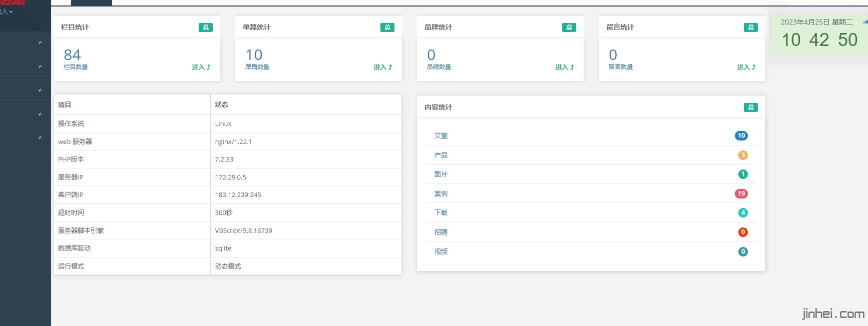
Task: Click the number 10 in 单篇统计
Action: (x=254, y=54)
